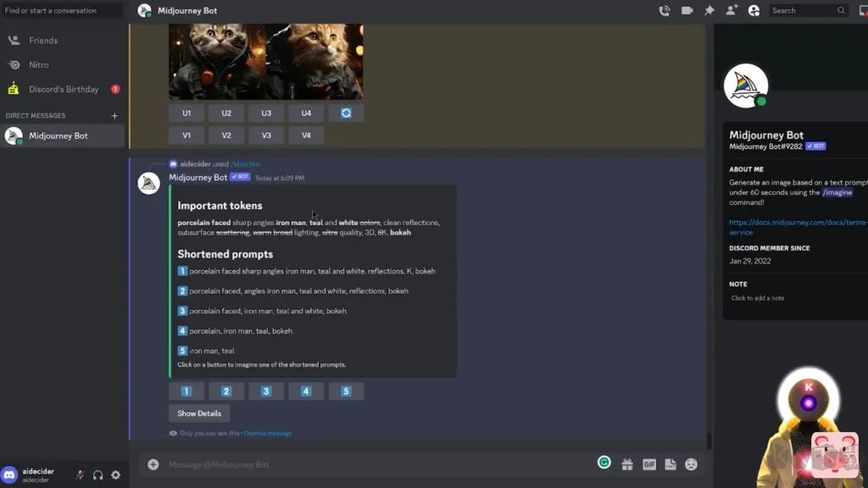Toggle headphone deafen
Screen dimensions: 868x488
click(97, 475)
